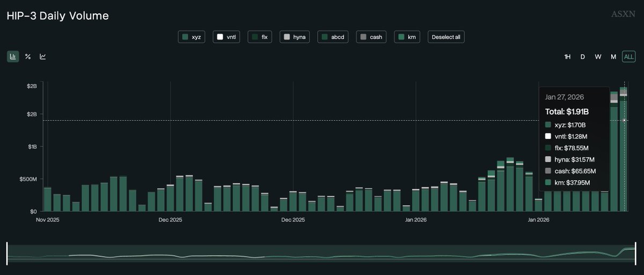Click the tallest volume bar at far right
The width and height of the screenshot is (644, 275).
(x=624, y=149)
